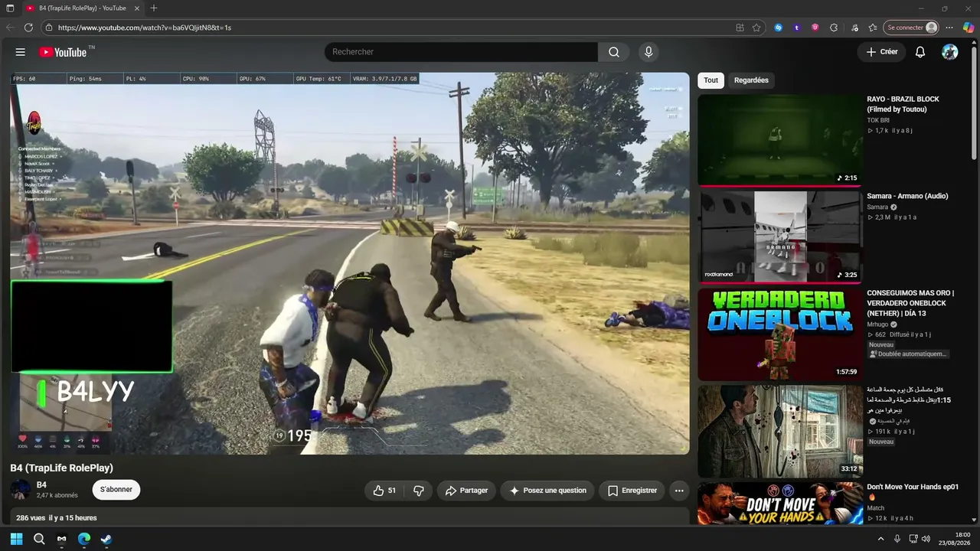980x551 pixels.
Task: Open the RAYO - BRAZIL BLOCK thumbnail
Action: tap(780, 140)
